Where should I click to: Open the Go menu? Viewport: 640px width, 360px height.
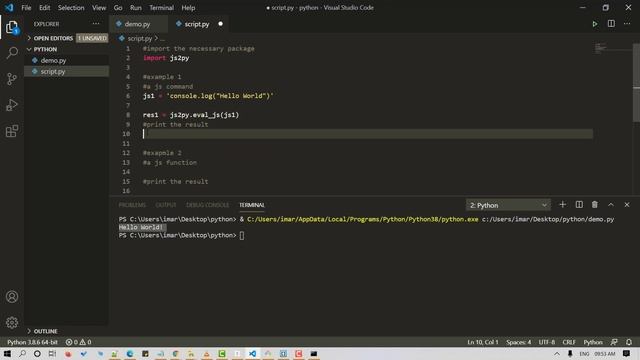(x=118, y=7)
